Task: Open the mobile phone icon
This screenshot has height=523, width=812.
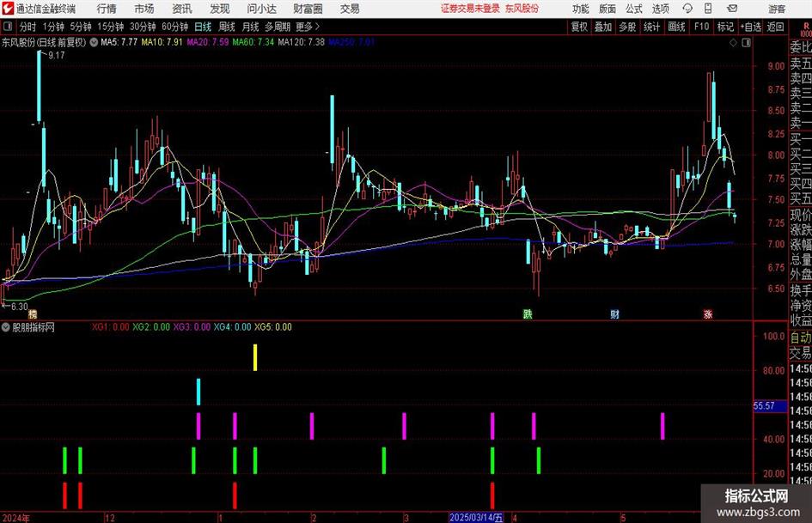Action: coord(708,9)
